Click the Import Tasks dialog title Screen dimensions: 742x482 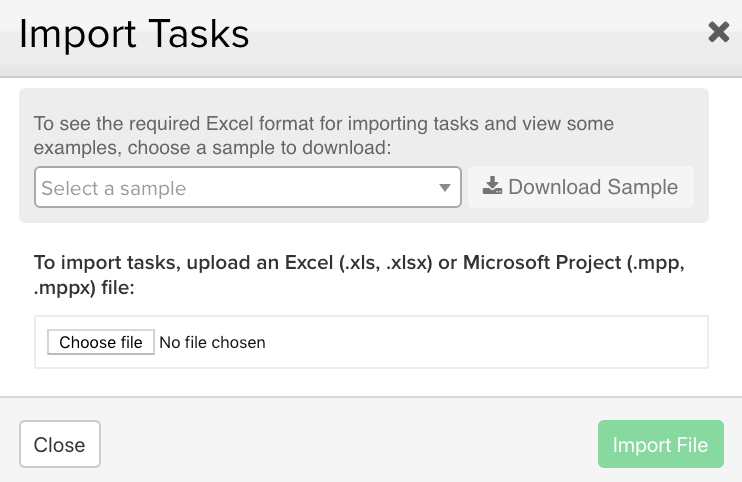[134, 34]
